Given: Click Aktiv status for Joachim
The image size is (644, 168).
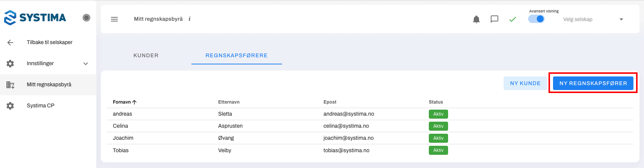Looking at the screenshot, I should [438, 138].
